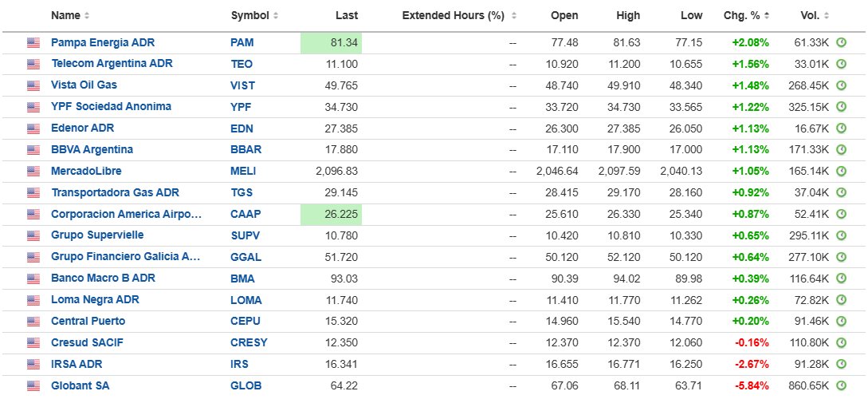Click the highlighted 26.225 last price
The image size is (868, 403).
(x=331, y=214)
